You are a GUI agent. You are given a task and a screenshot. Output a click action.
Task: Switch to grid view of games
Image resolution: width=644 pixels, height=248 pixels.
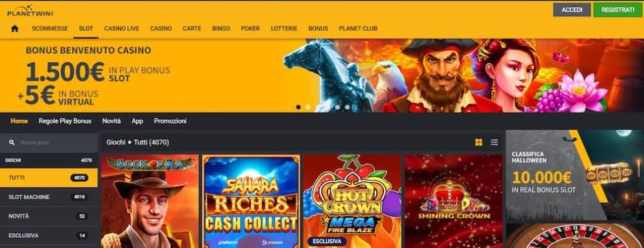pyautogui.click(x=478, y=142)
